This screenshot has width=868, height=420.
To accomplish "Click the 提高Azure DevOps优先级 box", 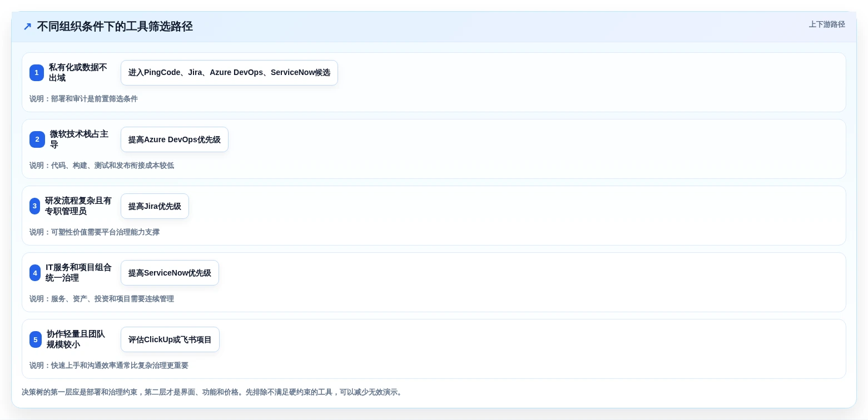I will tap(175, 139).
